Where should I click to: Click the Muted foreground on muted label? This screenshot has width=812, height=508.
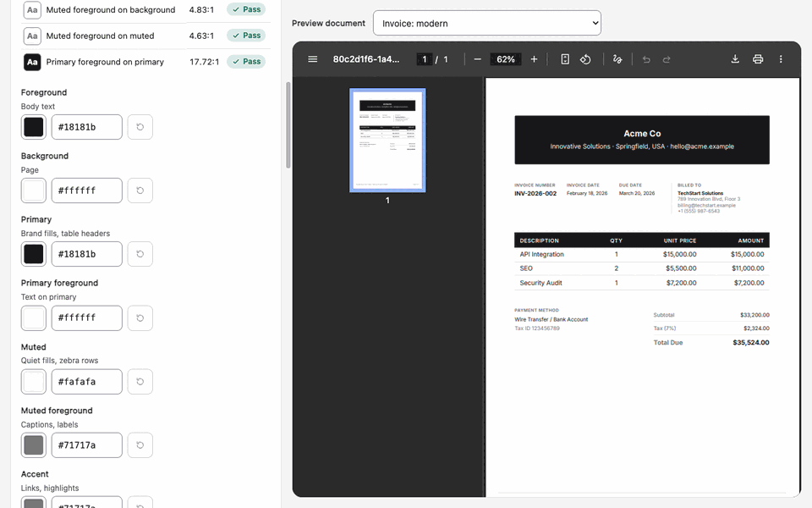100,36
